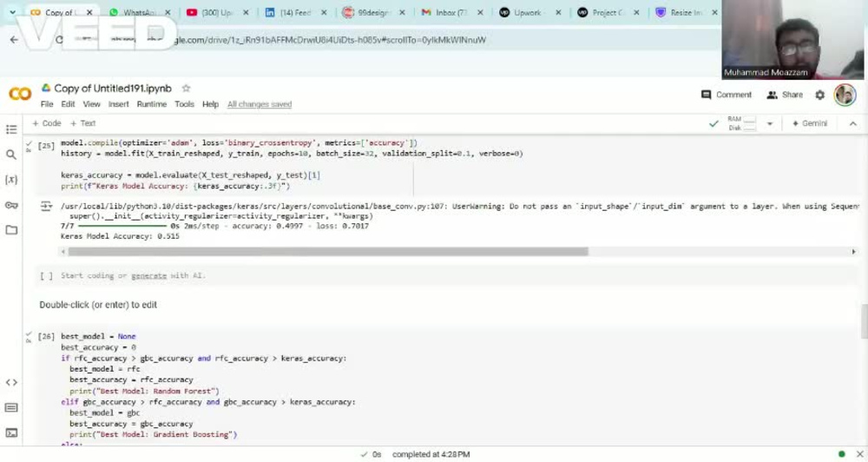Open code snippets panel icon

[x=11, y=382]
